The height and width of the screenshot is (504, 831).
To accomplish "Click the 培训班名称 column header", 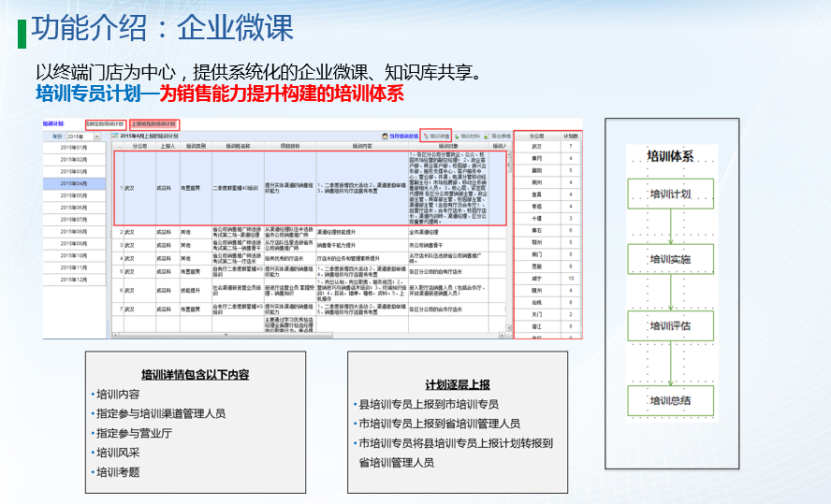I will click(238, 146).
